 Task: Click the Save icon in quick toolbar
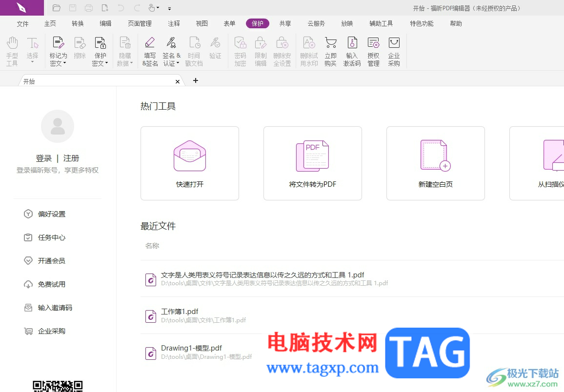click(73, 8)
